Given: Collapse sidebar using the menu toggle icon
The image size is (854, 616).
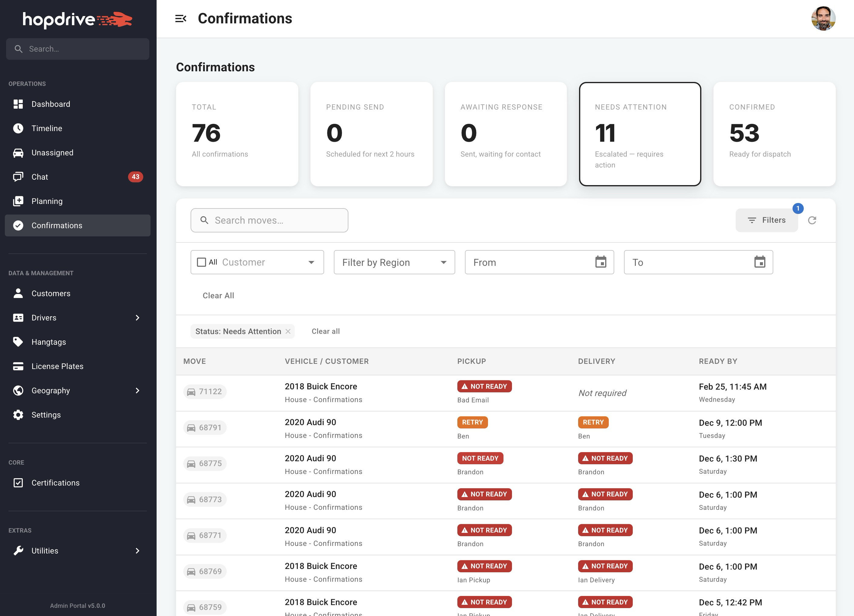Looking at the screenshot, I should tap(181, 19).
